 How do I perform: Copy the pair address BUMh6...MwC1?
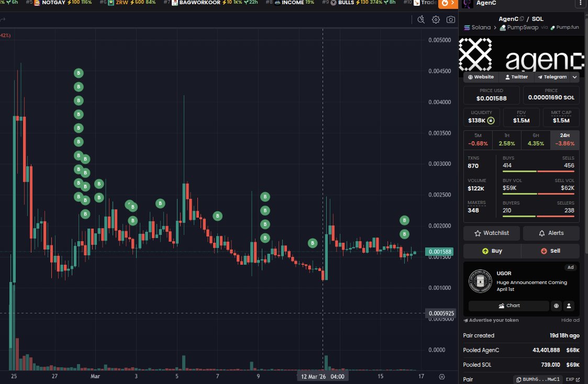(x=538, y=379)
